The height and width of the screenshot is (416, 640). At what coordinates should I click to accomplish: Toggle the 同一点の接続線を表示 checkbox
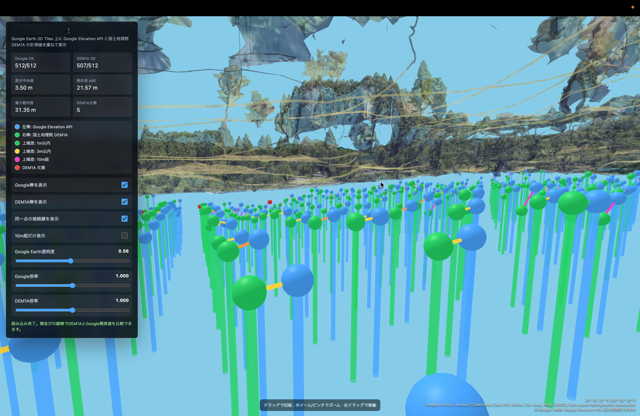click(124, 218)
